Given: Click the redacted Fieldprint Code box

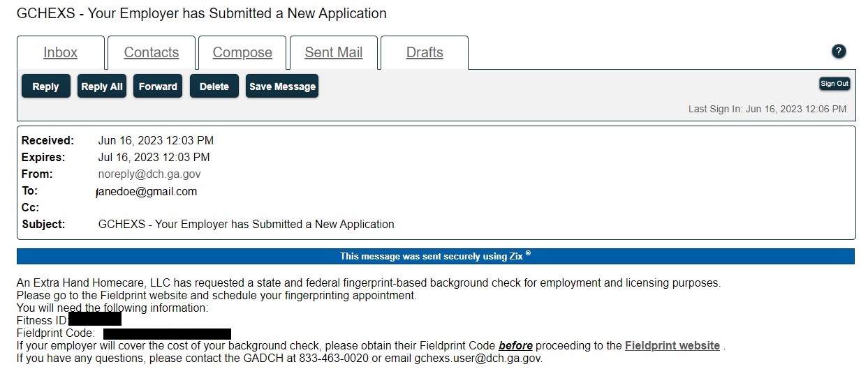Looking at the screenshot, I should click(x=167, y=334).
